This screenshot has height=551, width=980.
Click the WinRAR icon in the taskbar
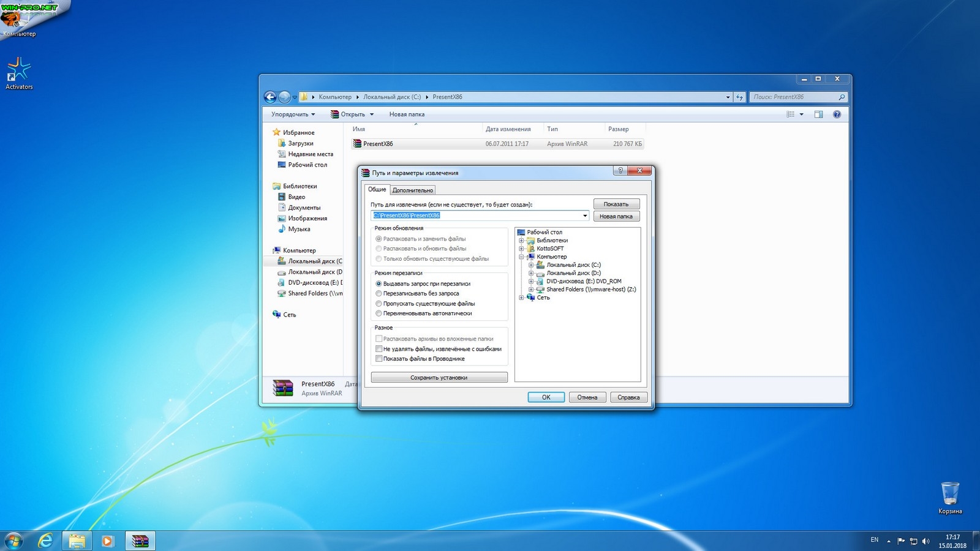tap(140, 541)
